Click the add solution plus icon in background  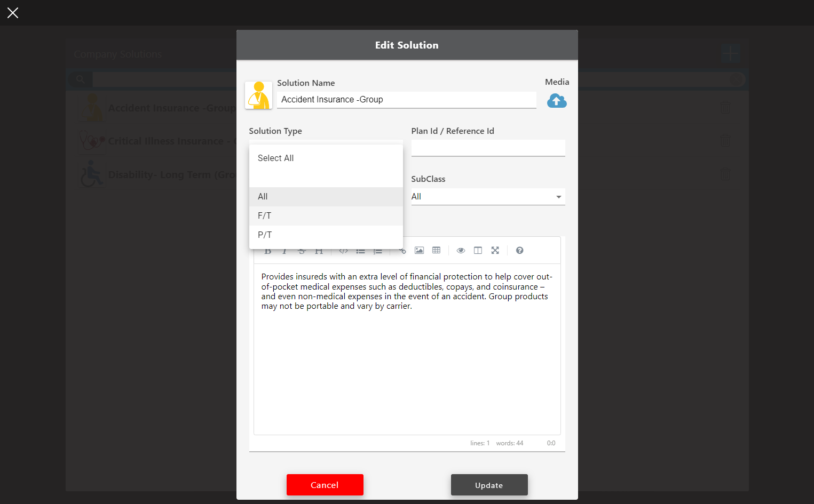click(x=730, y=53)
